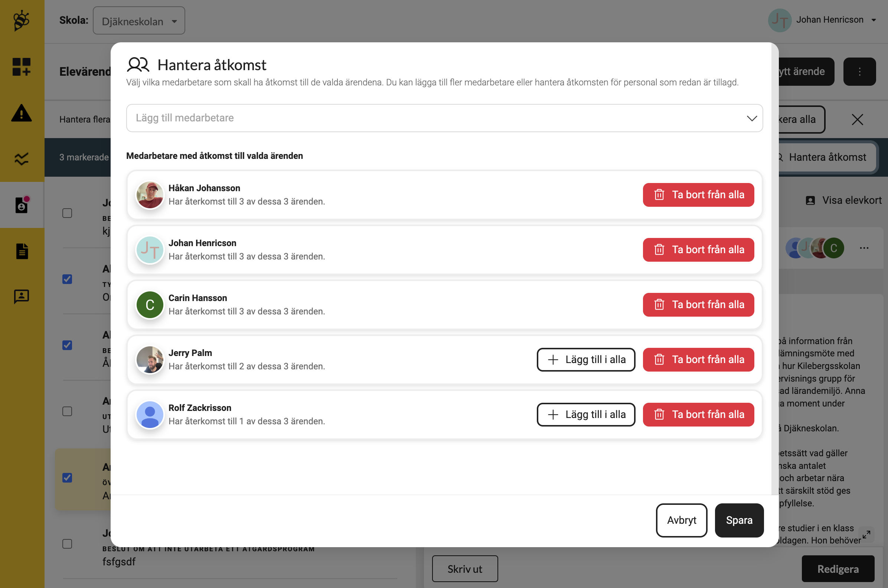This screenshot has height=588, width=888.
Task: Open the Djäkneskolan school selector
Action: tap(139, 21)
